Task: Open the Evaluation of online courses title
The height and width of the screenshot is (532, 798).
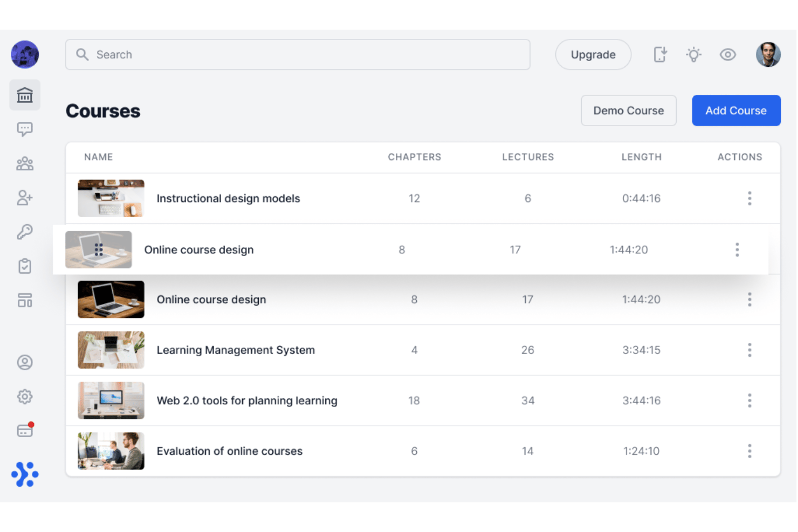Action: point(230,451)
